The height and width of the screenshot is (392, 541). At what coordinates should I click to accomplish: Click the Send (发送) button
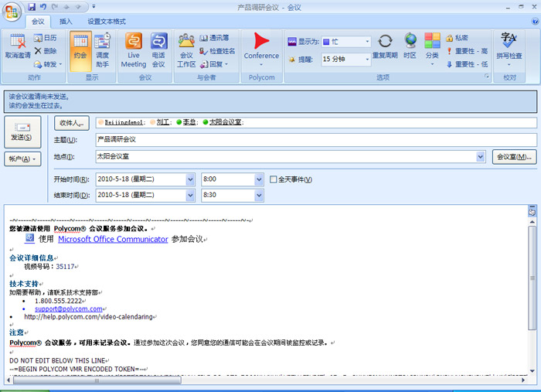[22, 130]
